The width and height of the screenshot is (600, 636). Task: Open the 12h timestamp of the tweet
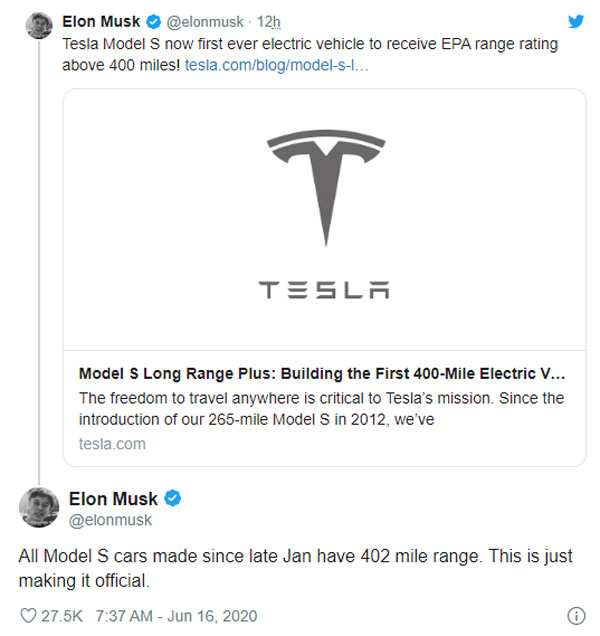coord(269,21)
